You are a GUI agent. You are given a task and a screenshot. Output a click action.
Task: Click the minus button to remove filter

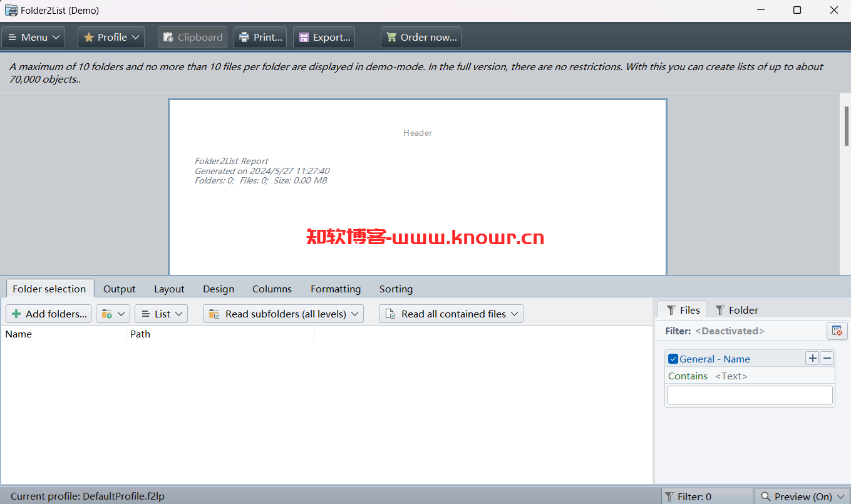[827, 358]
